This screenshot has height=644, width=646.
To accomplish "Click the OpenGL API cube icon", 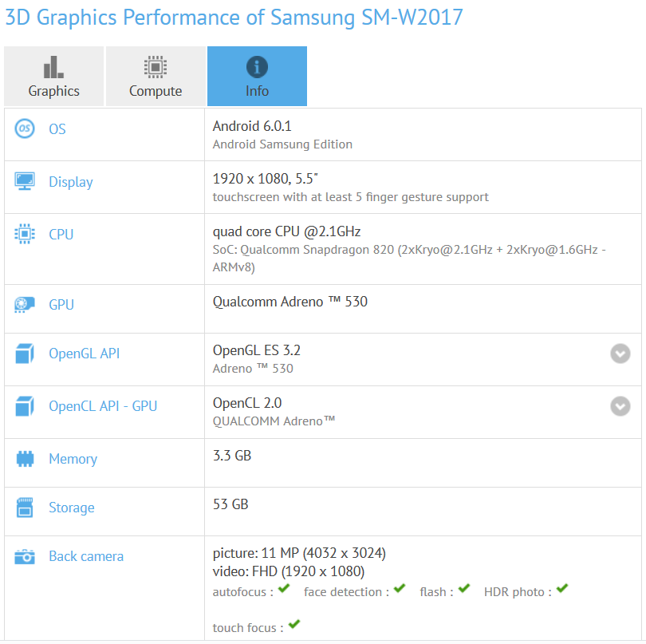I will (25, 353).
